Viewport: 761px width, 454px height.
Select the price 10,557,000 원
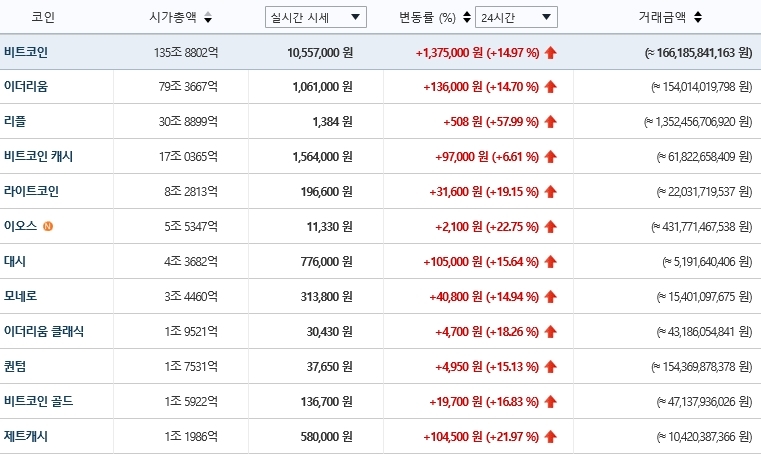tap(320, 52)
